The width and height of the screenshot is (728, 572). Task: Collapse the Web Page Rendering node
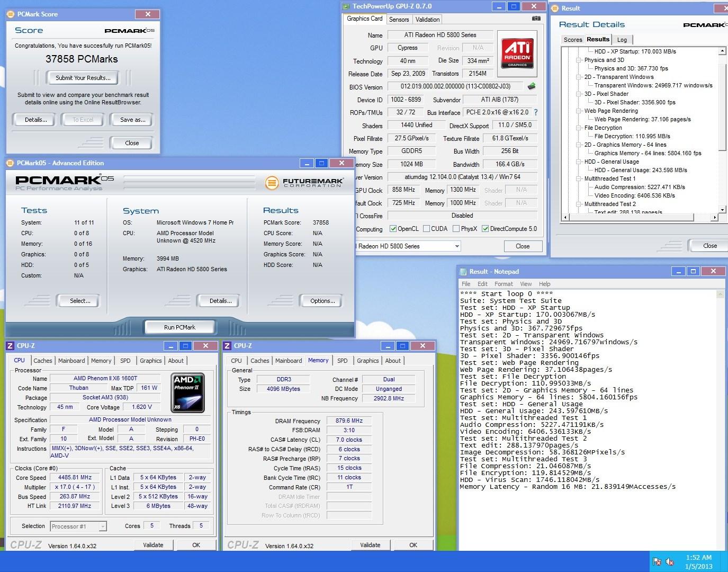click(579, 111)
